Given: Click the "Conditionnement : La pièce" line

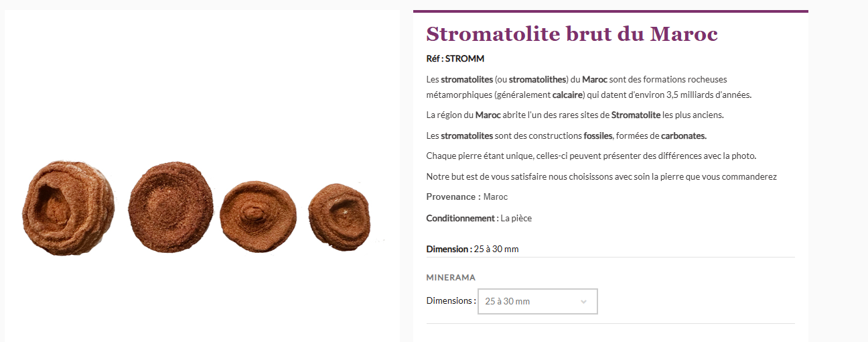Looking at the screenshot, I should pyautogui.click(x=479, y=219).
